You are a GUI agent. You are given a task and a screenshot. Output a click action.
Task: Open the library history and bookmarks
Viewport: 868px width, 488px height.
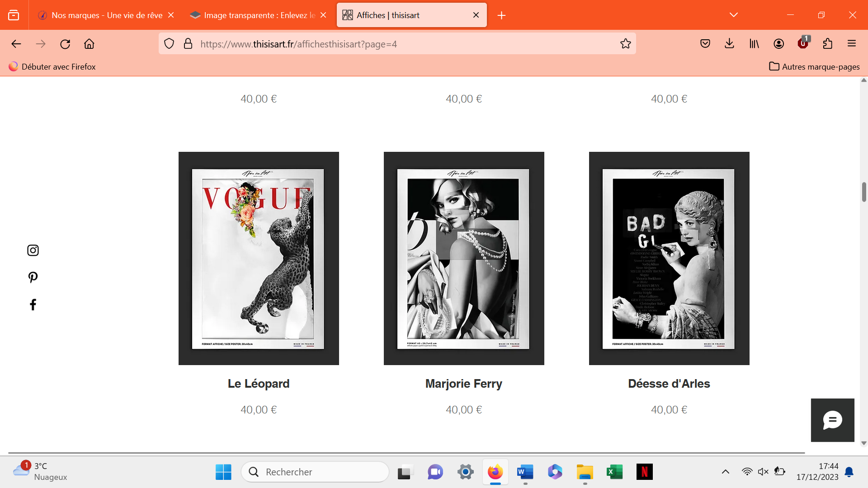[754, 44]
